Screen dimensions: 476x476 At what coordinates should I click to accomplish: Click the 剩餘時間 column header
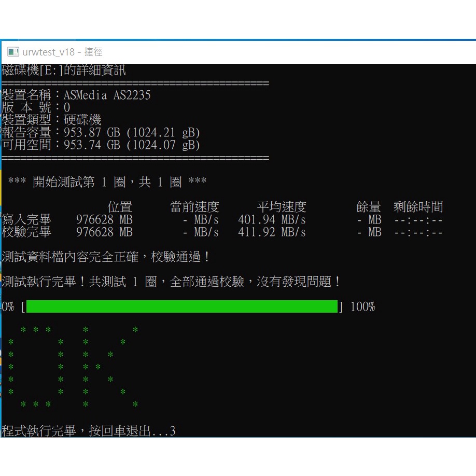coord(418,207)
